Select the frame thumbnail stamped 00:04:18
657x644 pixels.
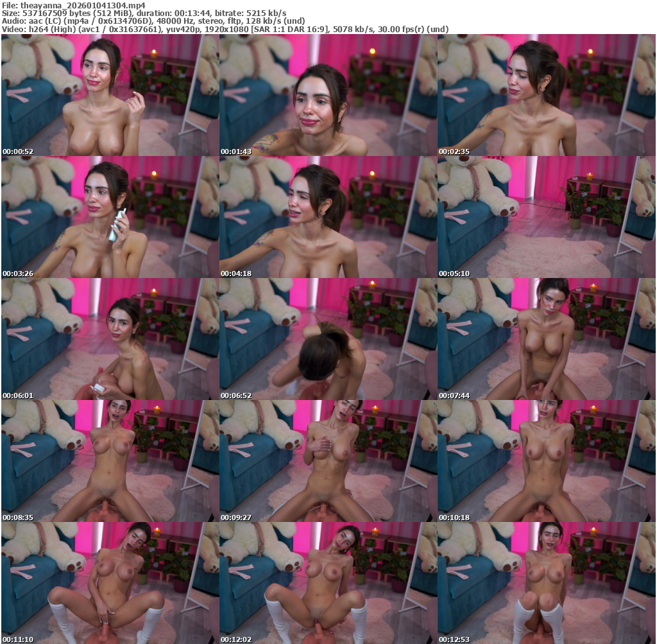click(328, 217)
